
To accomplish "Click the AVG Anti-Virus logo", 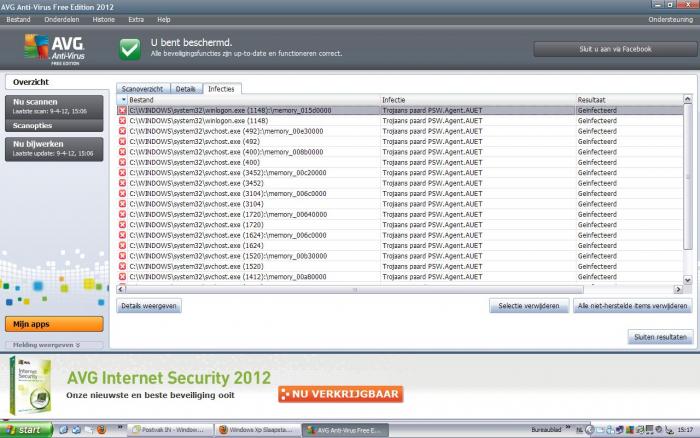I will (54, 49).
